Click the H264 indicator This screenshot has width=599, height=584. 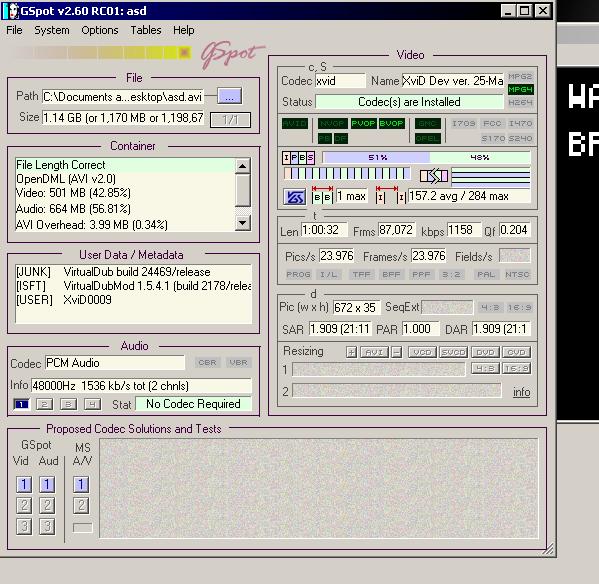point(520,102)
